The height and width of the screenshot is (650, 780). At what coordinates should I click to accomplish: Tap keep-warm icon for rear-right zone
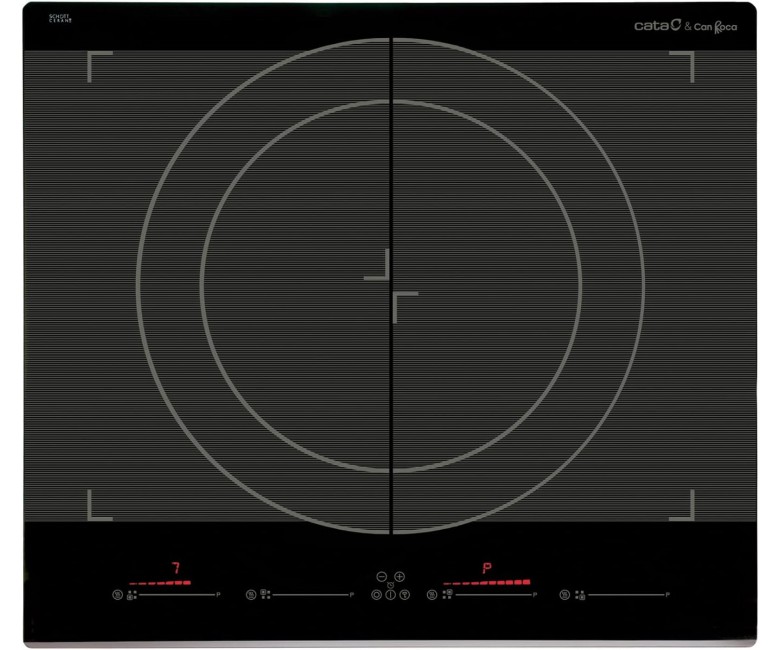[x=432, y=595]
